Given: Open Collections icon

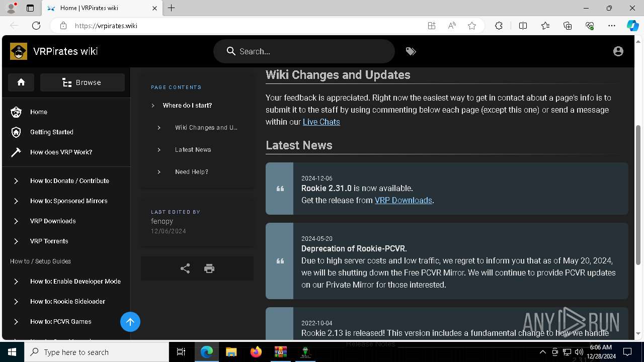Looking at the screenshot, I should click(x=568, y=26).
